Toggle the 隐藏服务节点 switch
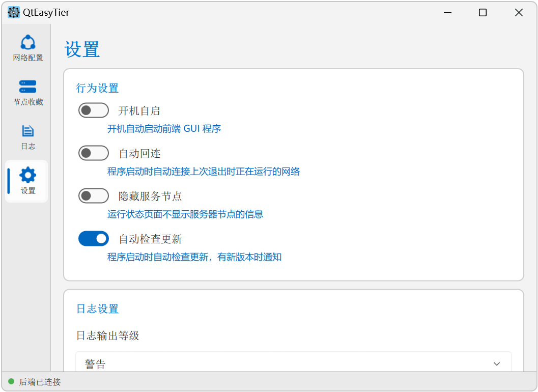The width and height of the screenshot is (538, 392). click(x=93, y=196)
